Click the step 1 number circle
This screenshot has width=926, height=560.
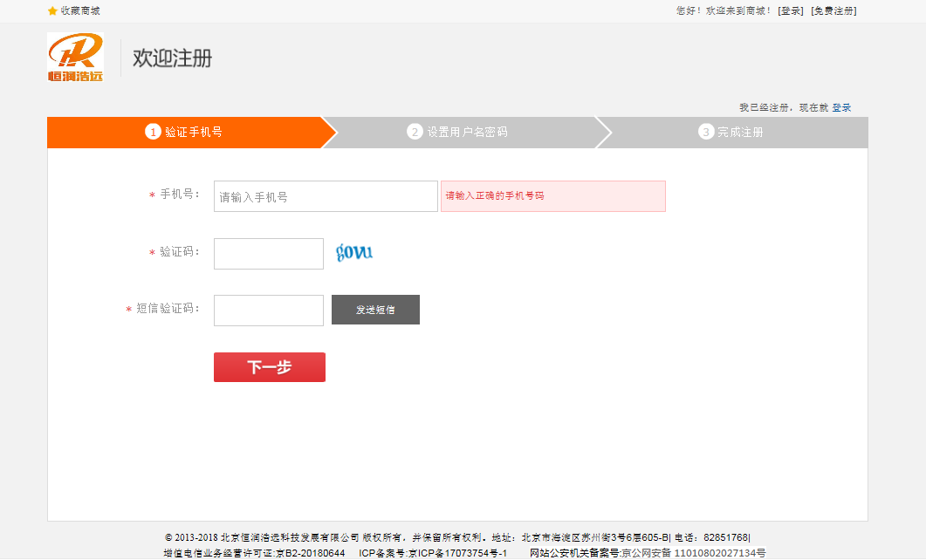pos(153,132)
